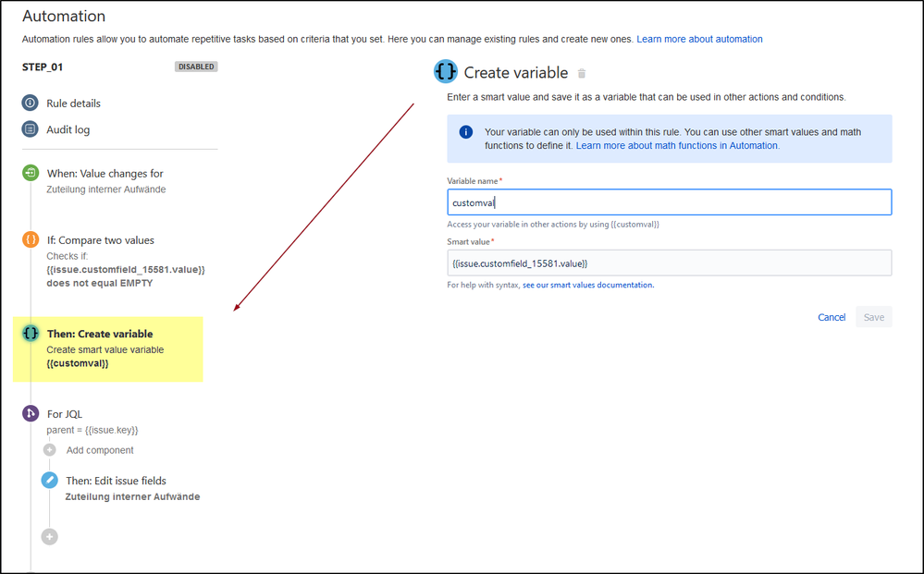Click Add component in the branch
This screenshot has width=924, height=574.
(x=100, y=450)
